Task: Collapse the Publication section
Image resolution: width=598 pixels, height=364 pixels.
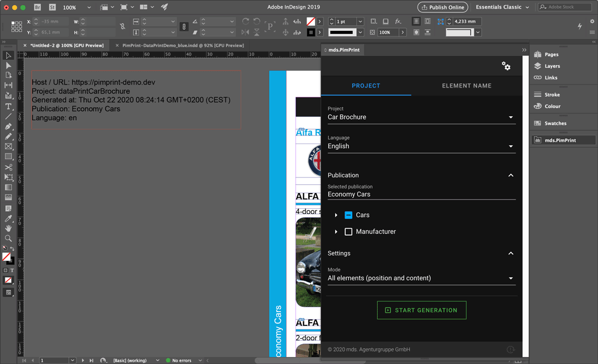Action: point(510,175)
